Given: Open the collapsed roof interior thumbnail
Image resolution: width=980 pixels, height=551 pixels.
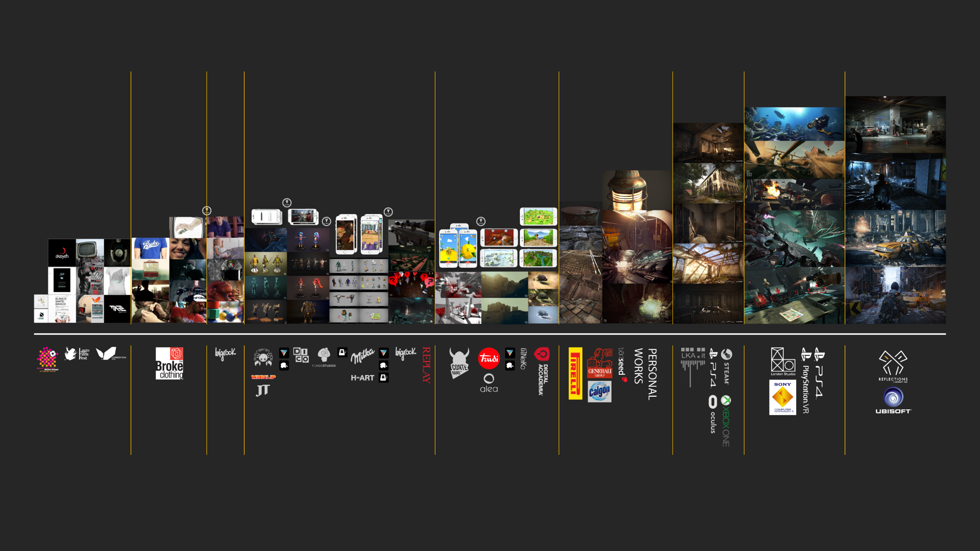Looking at the screenshot, I should coord(708,264).
